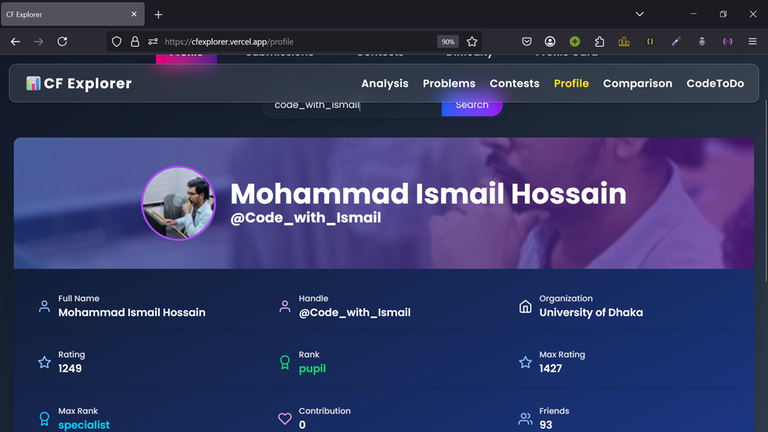Open the Firefox account icon
This screenshot has width=768, height=432.
pyautogui.click(x=551, y=42)
